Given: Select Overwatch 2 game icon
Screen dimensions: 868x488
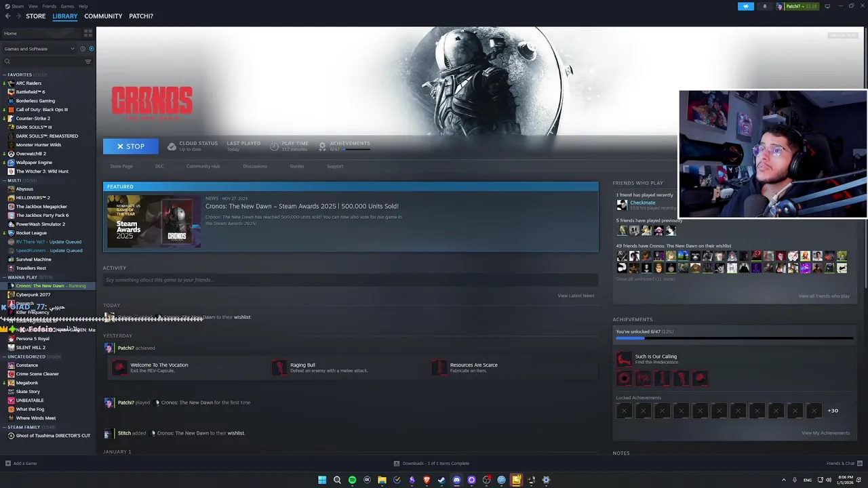Looking at the screenshot, I should [x=11, y=154].
